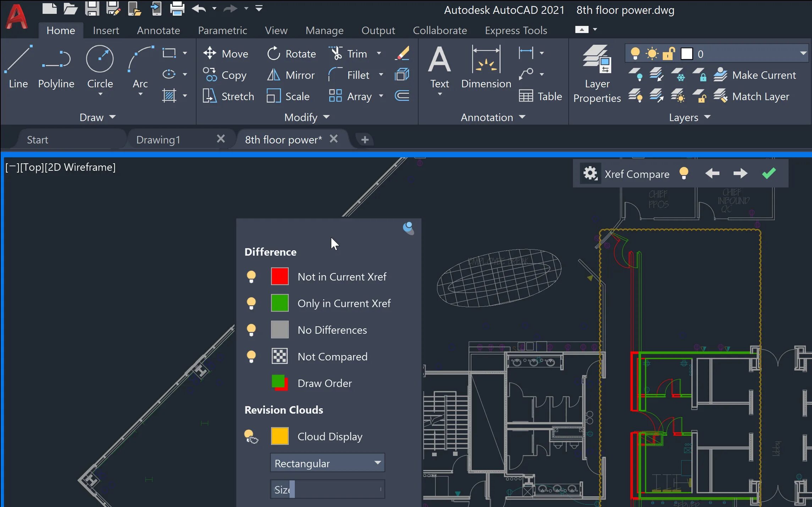Image resolution: width=812 pixels, height=507 pixels.
Task: Pin the Xref Compare settings panel
Action: [x=408, y=228]
